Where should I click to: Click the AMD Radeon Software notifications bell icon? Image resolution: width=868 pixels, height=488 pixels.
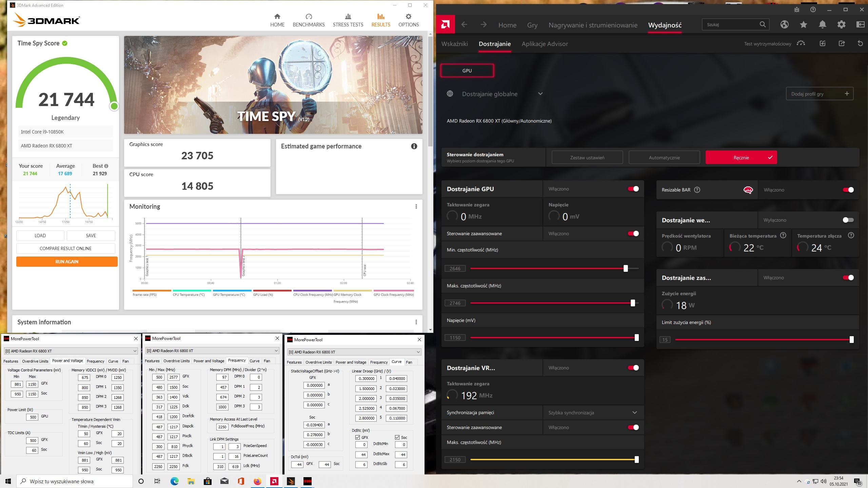pyautogui.click(x=822, y=24)
